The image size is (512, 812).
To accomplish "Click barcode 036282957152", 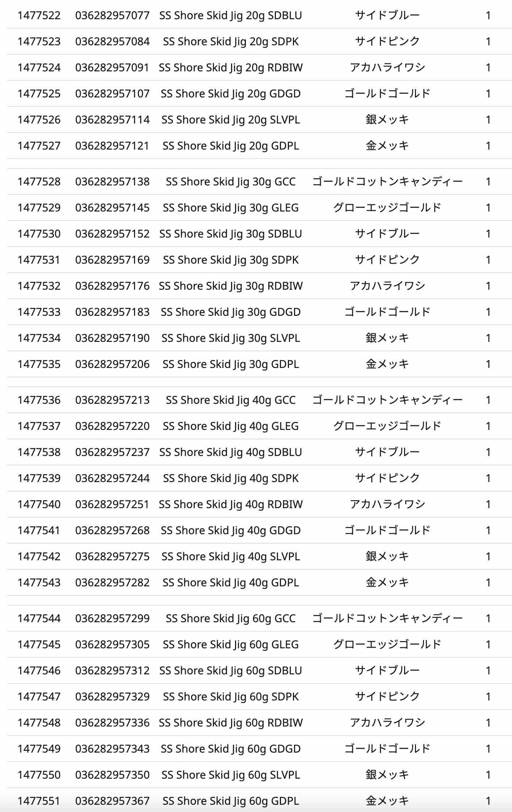I will (x=112, y=234).
